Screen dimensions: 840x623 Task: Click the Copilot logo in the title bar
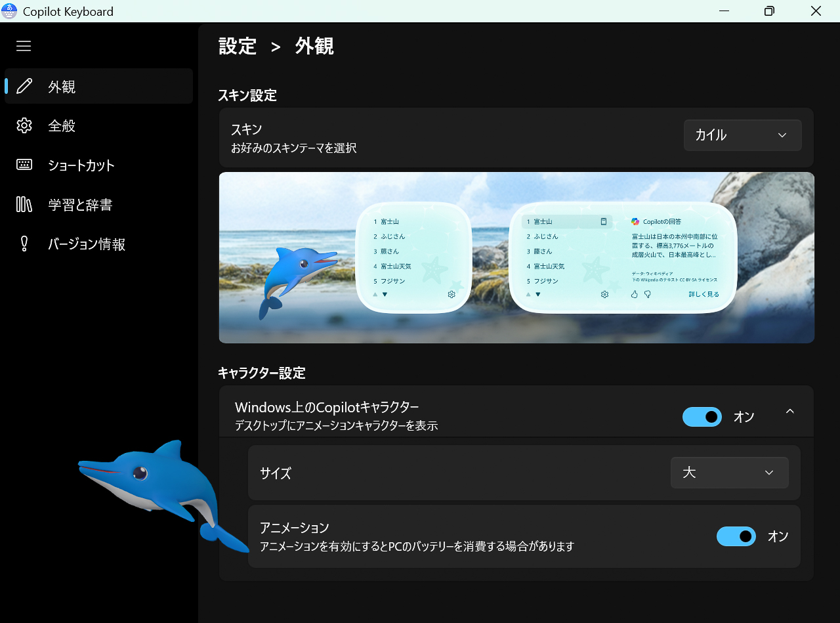[9, 11]
